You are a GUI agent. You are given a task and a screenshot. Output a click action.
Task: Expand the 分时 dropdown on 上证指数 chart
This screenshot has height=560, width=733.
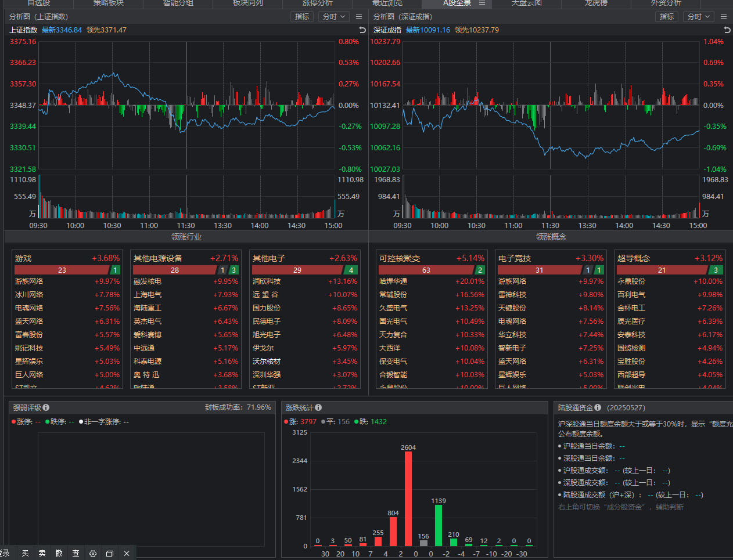coord(333,17)
